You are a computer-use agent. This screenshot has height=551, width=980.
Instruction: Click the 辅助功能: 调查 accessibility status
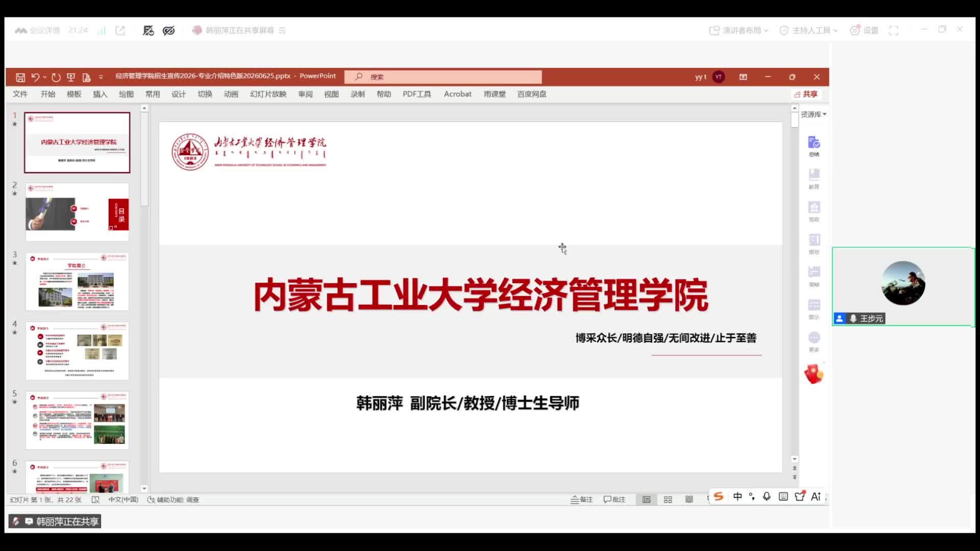click(173, 499)
